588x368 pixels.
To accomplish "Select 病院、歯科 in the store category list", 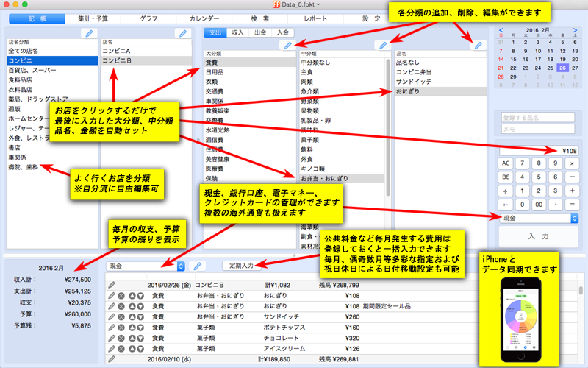I will 52,167.
